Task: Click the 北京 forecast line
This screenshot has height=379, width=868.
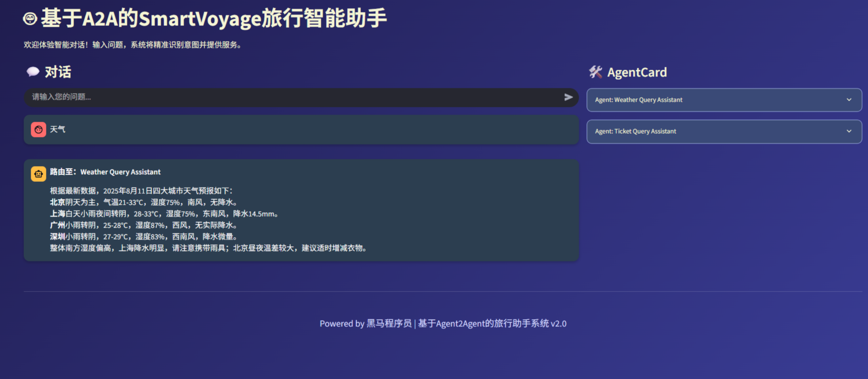Action: tap(143, 202)
